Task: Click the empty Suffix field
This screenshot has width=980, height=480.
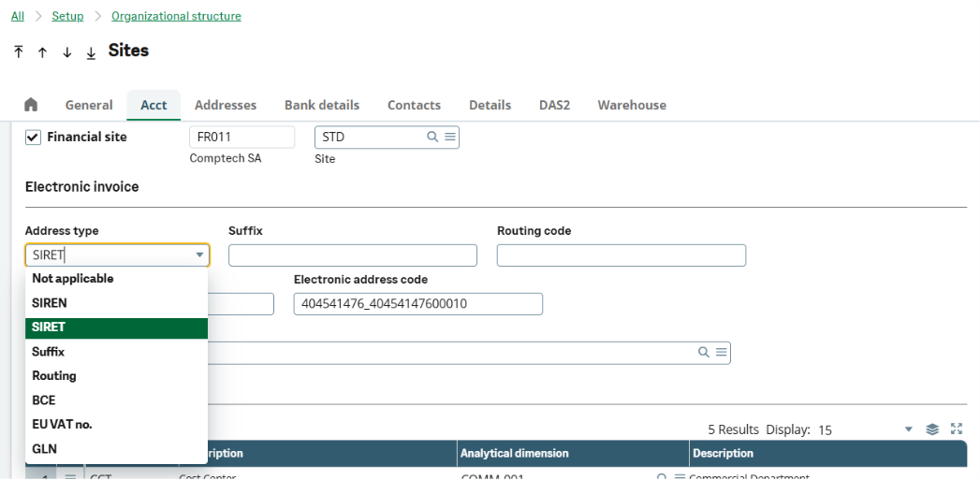Action: [x=353, y=255]
